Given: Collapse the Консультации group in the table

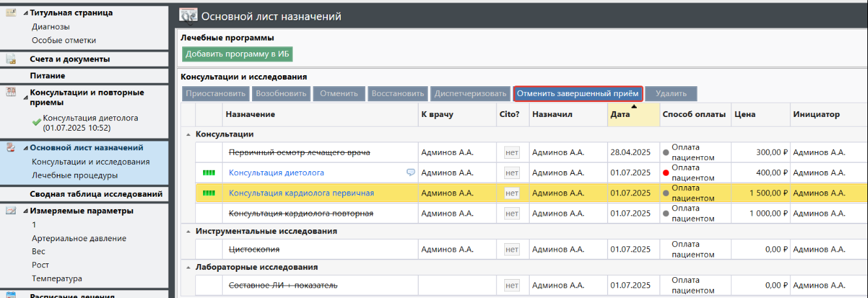Looking at the screenshot, I should point(189,134).
